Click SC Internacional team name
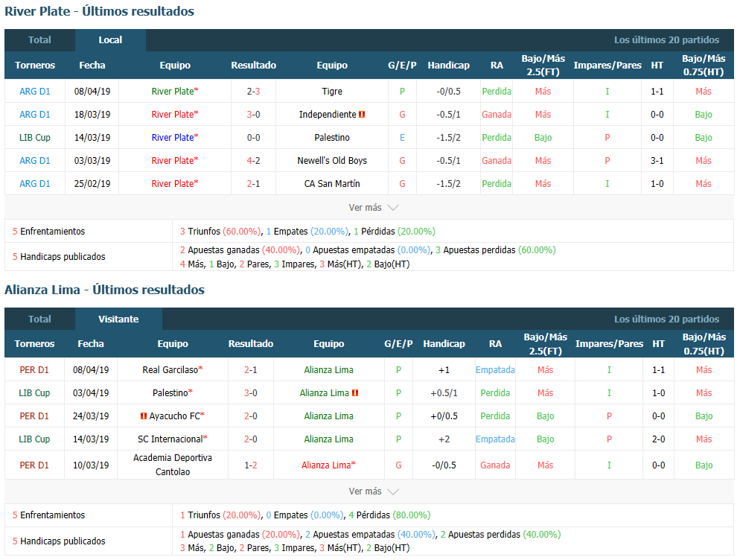Viewport: 740px width, 560px height. click(x=172, y=439)
